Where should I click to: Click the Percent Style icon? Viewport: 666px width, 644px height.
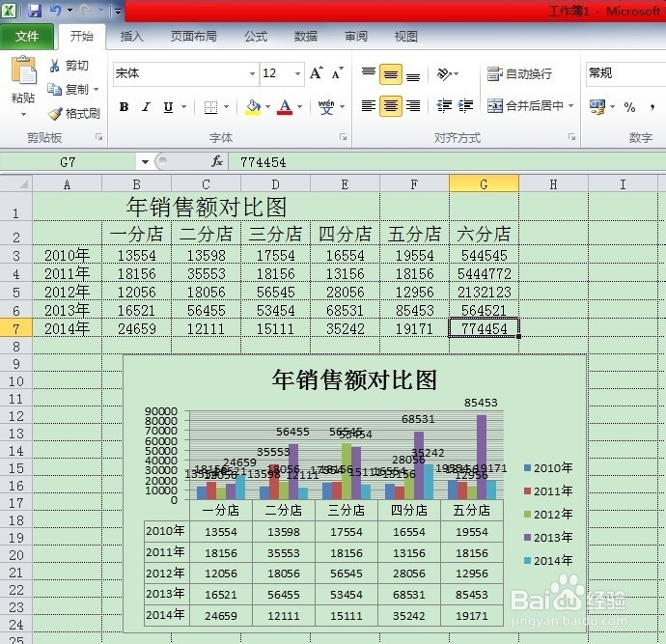[x=629, y=107]
